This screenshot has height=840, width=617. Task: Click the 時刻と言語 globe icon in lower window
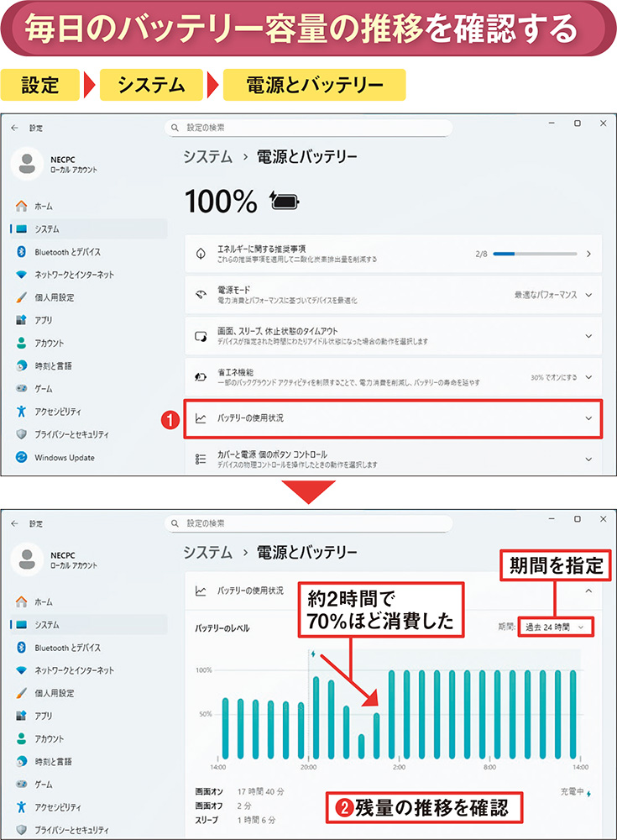coord(22,761)
